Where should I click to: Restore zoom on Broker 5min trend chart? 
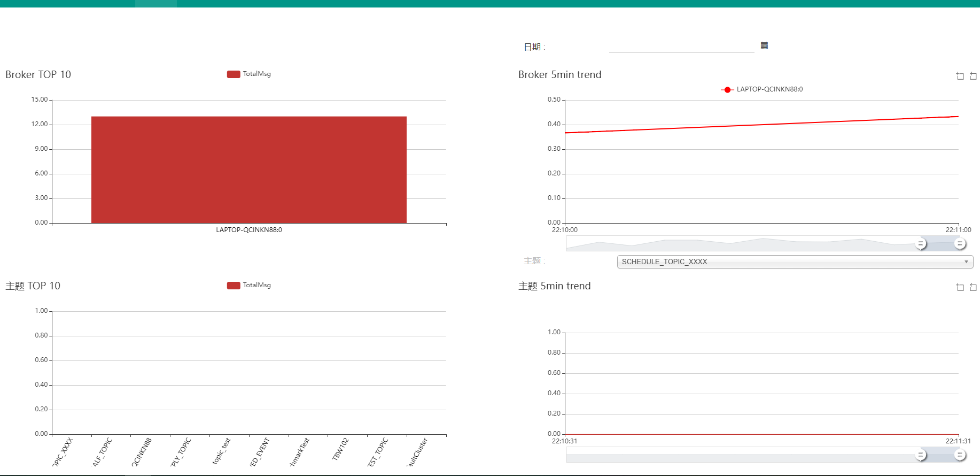[x=973, y=76]
